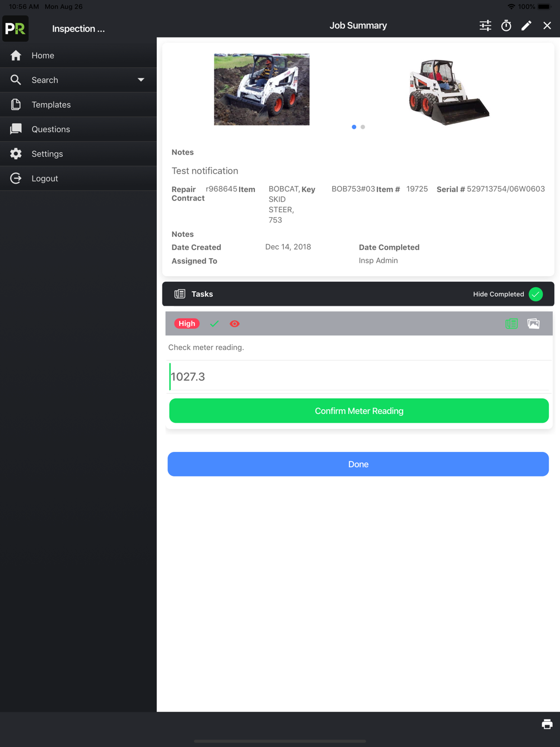The width and height of the screenshot is (560, 747).
Task: Tap the PR app logo
Action: click(16, 29)
